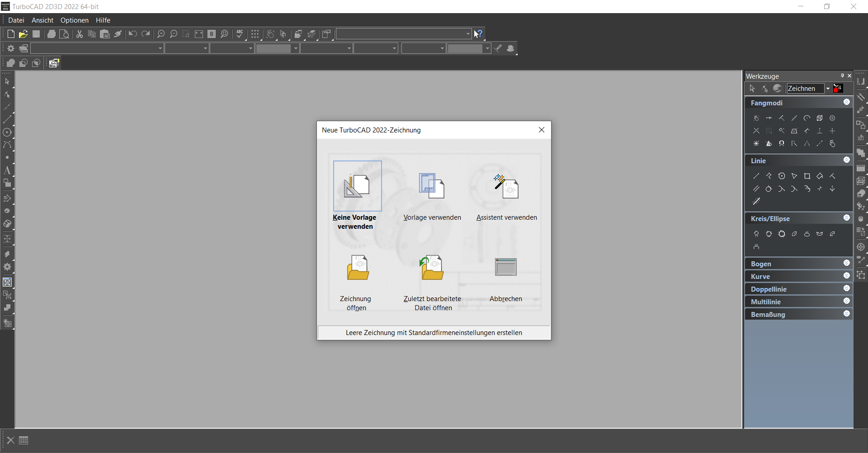Collapse the Linie section

point(847,160)
